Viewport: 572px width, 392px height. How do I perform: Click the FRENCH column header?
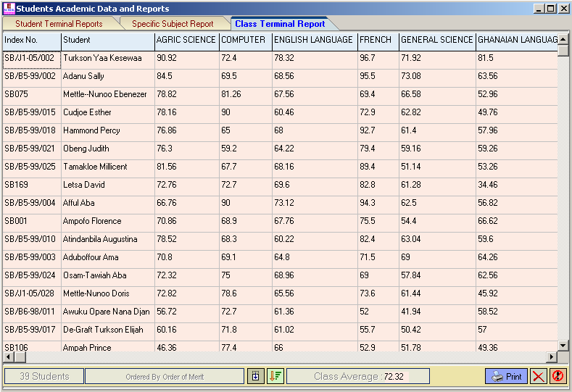tap(378, 41)
